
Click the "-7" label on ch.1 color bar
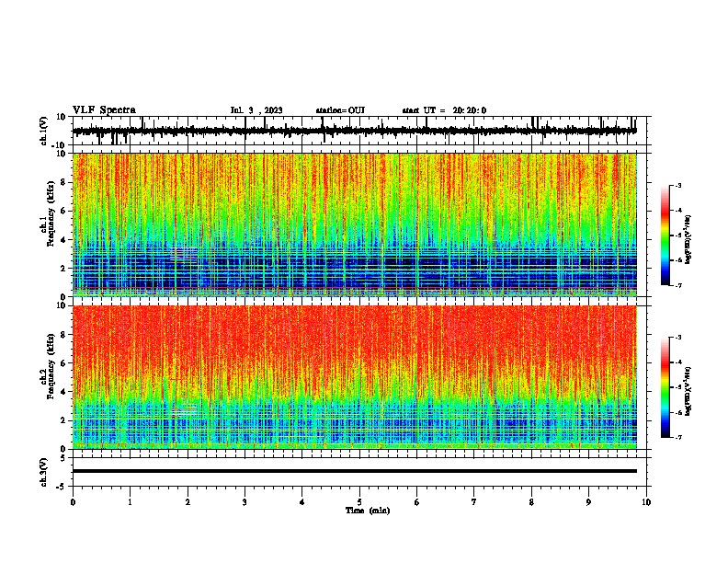[678, 285]
